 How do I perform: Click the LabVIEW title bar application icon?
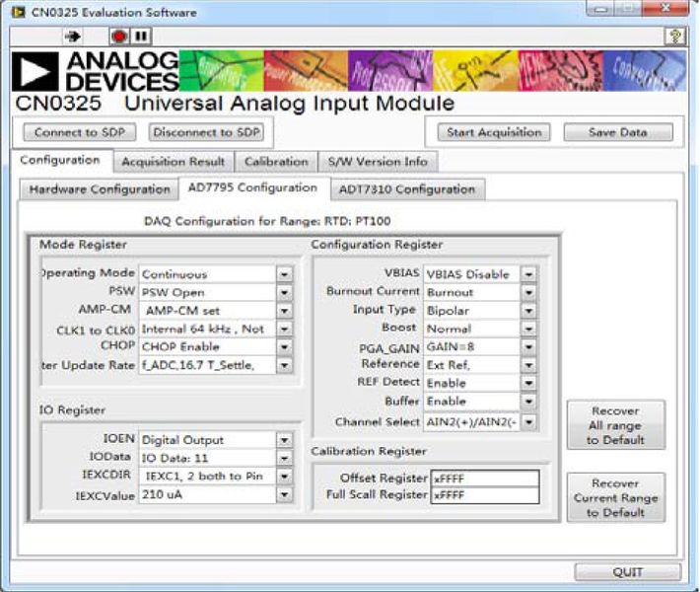pyautogui.click(x=19, y=12)
